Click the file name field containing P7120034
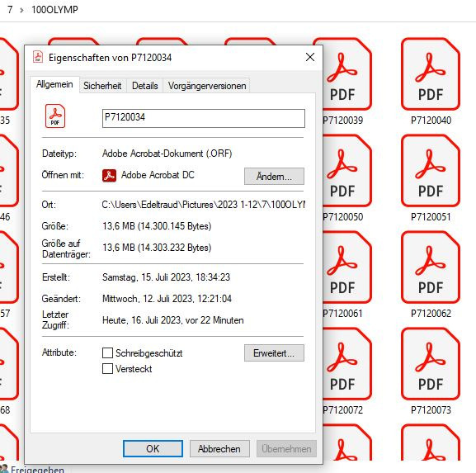 click(x=204, y=119)
